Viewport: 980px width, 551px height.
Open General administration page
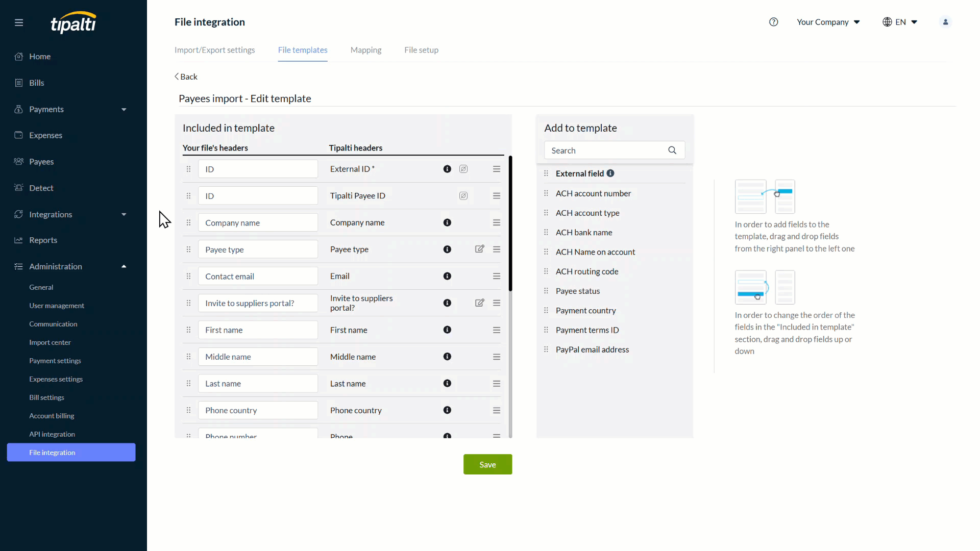[41, 287]
